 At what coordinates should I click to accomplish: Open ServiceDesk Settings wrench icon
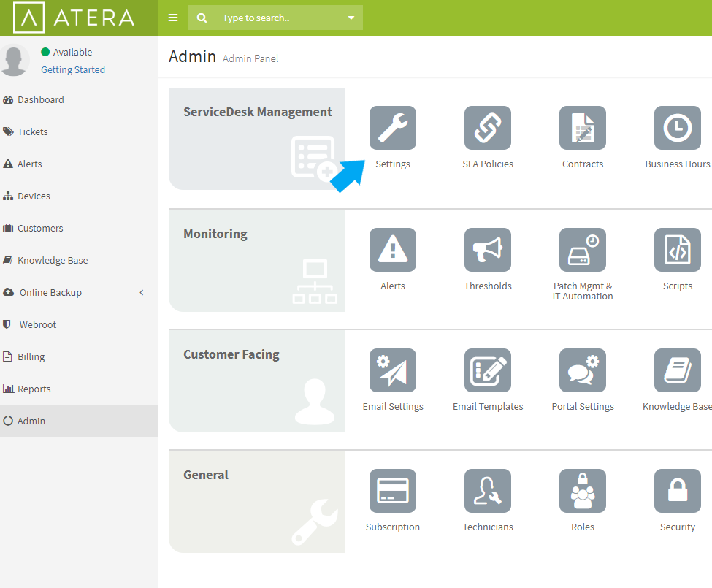pos(393,128)
